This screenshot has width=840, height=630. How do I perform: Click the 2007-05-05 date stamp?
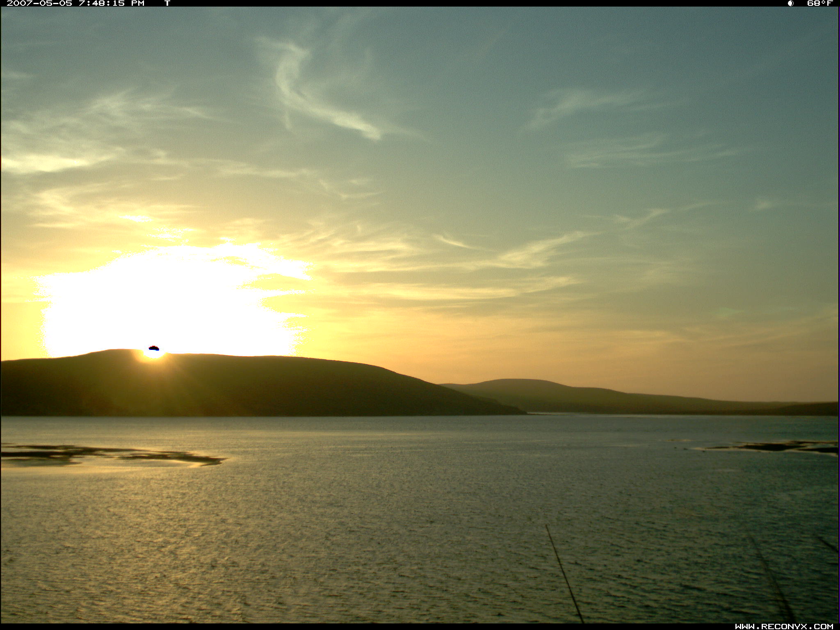pos(39,3)
